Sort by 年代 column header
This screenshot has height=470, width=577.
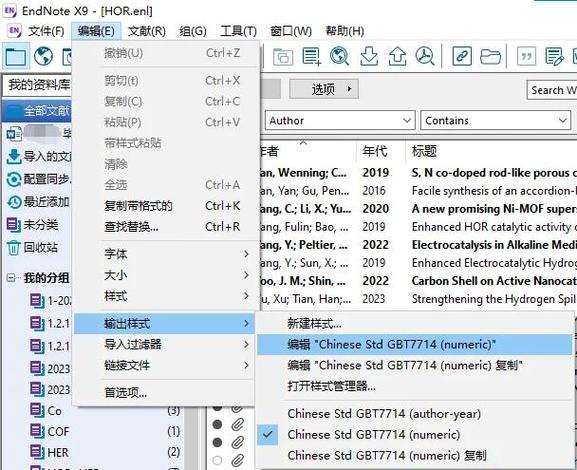click(x=375, y=151)
